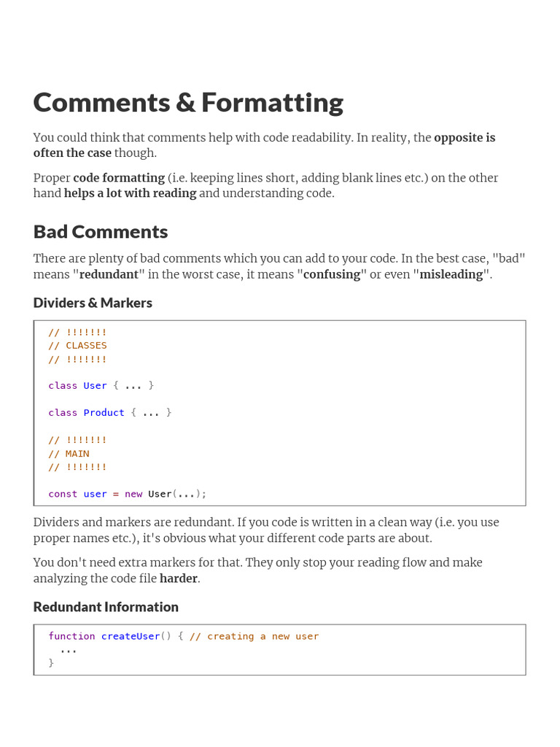The width and height of the screenshot is (560, 747).
Task: Click the "class Product { ... }" code line
Action: [x=109, y=412]
